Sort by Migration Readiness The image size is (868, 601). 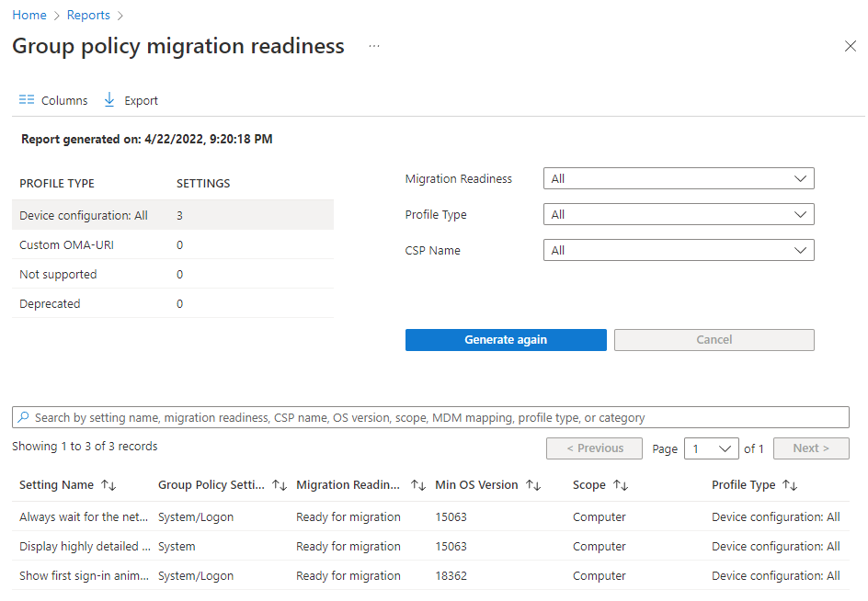click(x=417, y=484)
